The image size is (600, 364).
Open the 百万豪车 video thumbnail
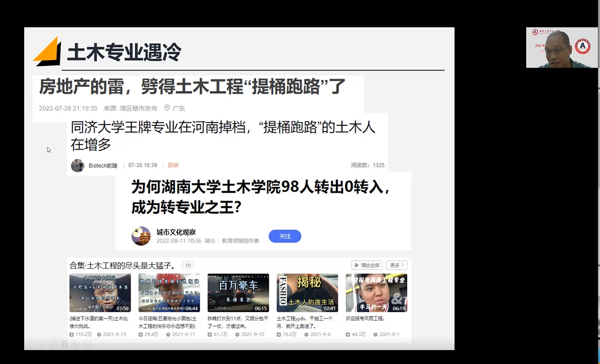click(238, 293)
